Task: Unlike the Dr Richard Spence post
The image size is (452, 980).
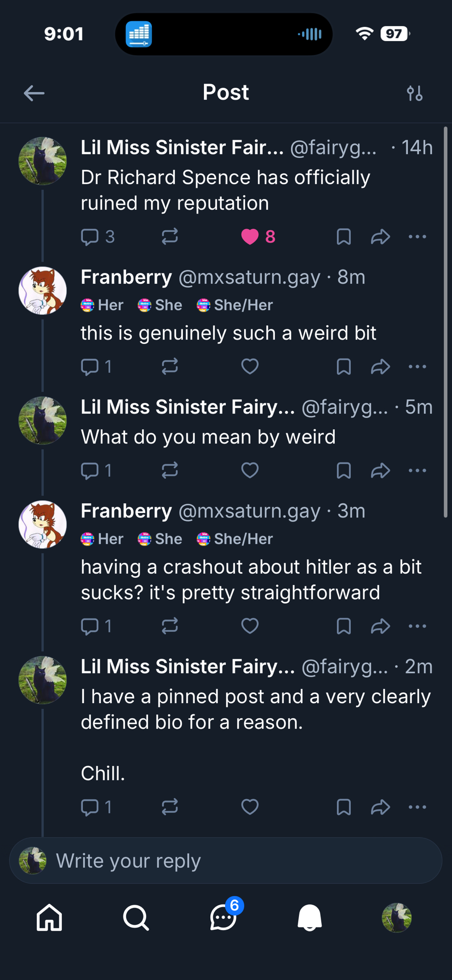Action: pyautogui.click(x=250, y=237)
